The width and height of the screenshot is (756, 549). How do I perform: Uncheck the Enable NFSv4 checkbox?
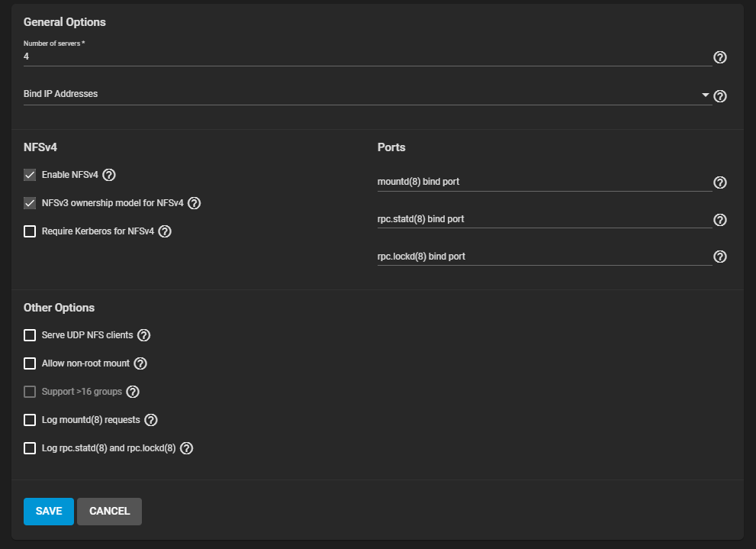coord(30,175)
